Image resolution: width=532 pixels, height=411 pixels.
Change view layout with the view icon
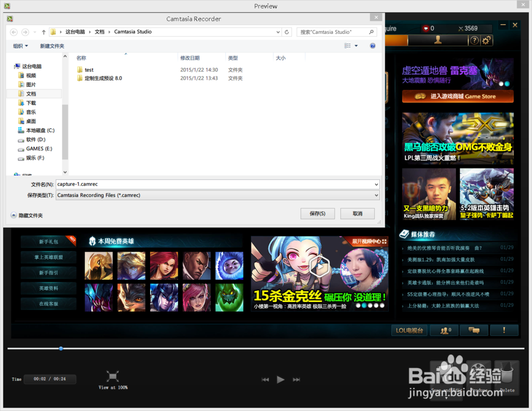[347, 46]
